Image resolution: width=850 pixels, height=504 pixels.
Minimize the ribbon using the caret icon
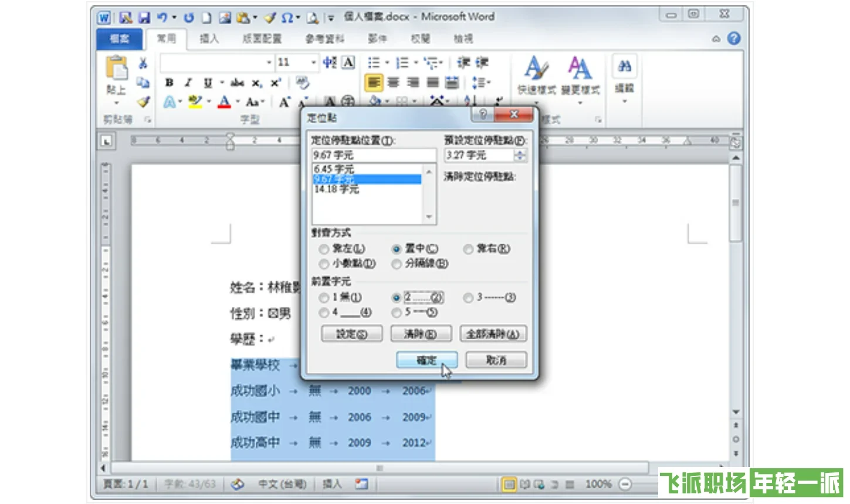[x=716, y=39]
